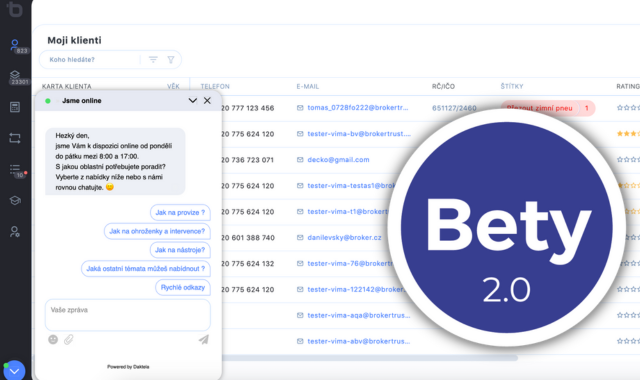Open the layers icon with badge 23301
The height and width of the screenshot is (380, 640).
pyautogui.click(x=15, y=75)
